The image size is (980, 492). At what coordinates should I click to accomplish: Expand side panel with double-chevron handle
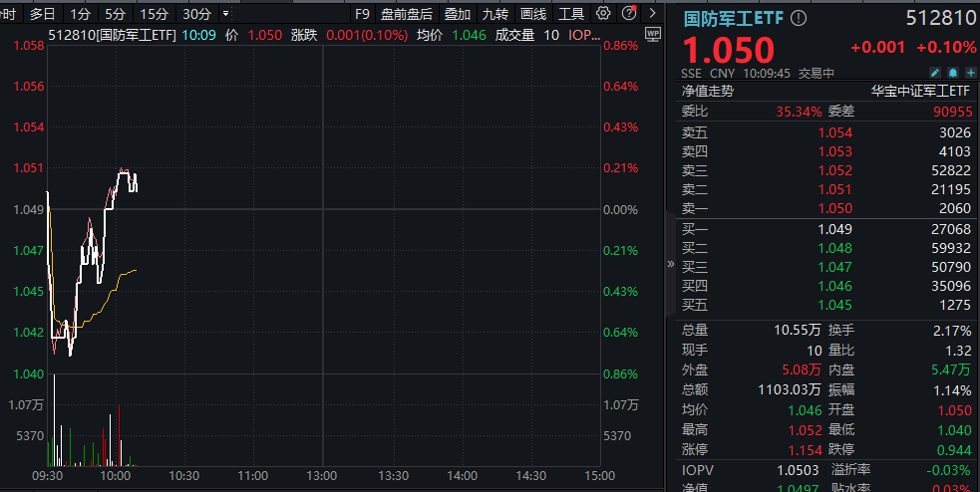tap(671, 264)
